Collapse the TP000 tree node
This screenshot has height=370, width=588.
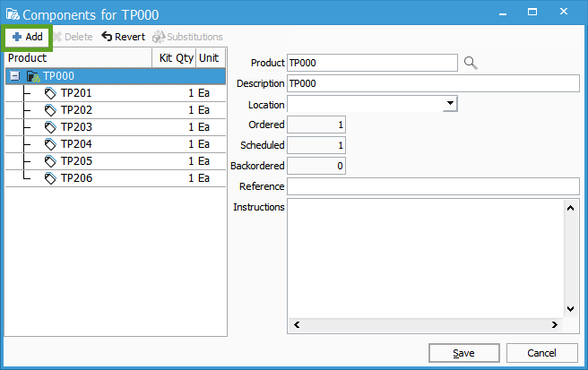14,76
